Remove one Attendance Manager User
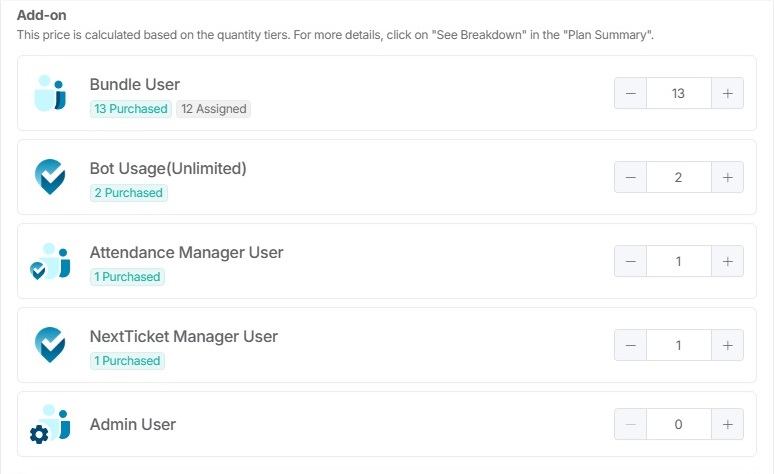Screen dimensions: 774x474 coord(631,262)
